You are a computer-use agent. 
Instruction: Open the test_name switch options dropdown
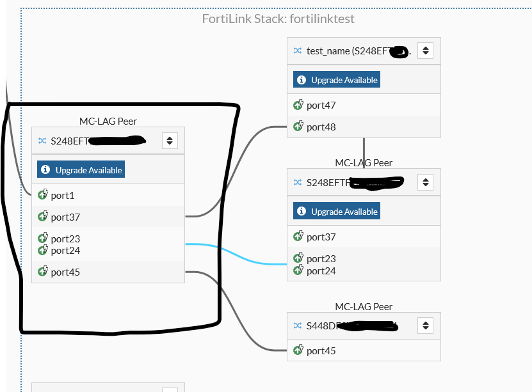pyautogui.click(x=426, y=51)
